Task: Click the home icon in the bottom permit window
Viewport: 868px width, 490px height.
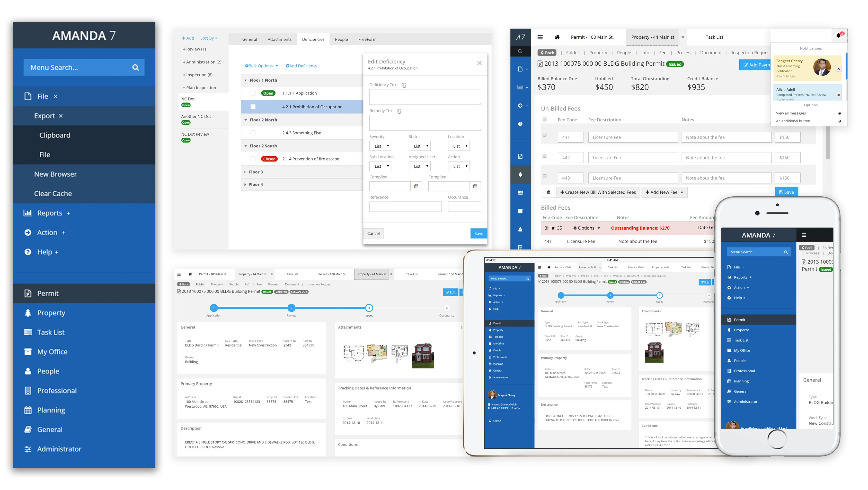Action: point(190,274)
